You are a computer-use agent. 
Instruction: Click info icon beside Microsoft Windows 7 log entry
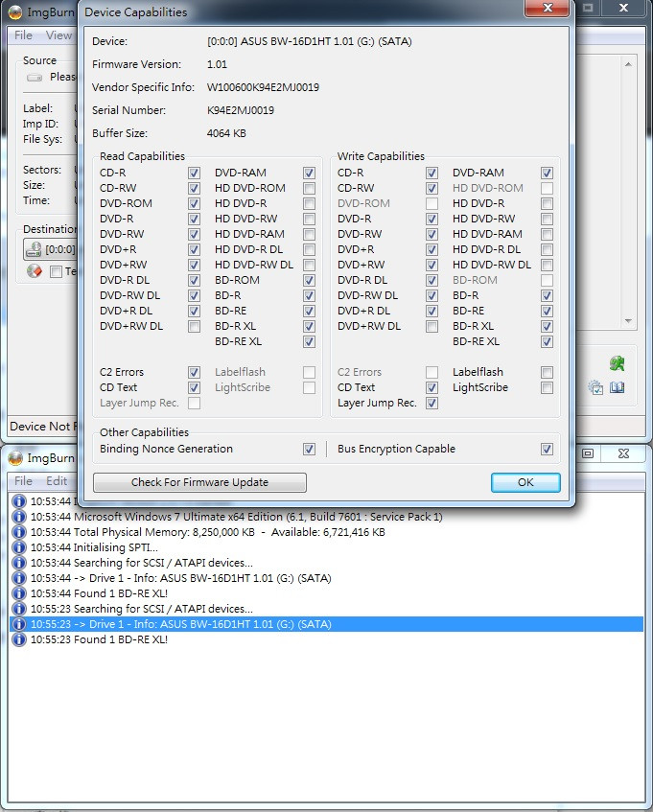click(x=18, y=517)
